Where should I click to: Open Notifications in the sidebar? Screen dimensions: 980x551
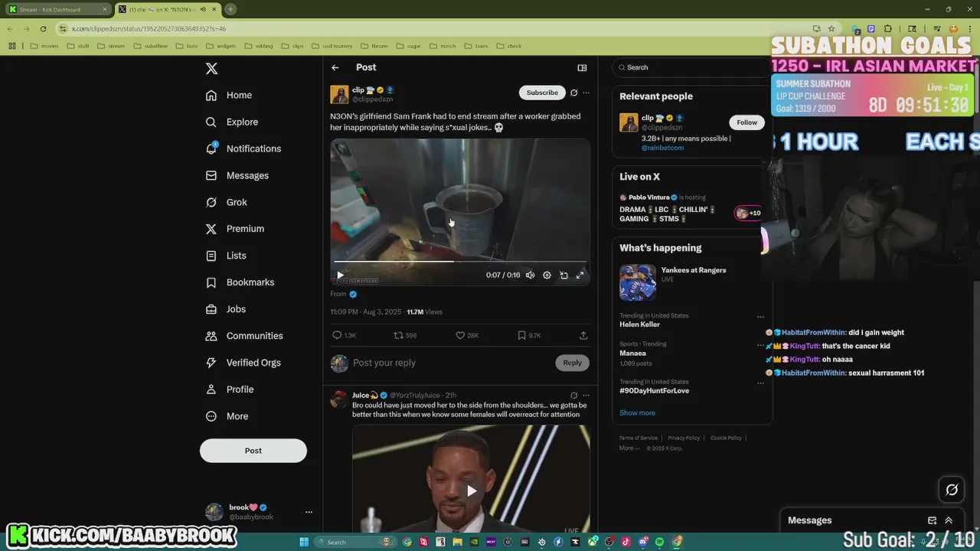243,148
